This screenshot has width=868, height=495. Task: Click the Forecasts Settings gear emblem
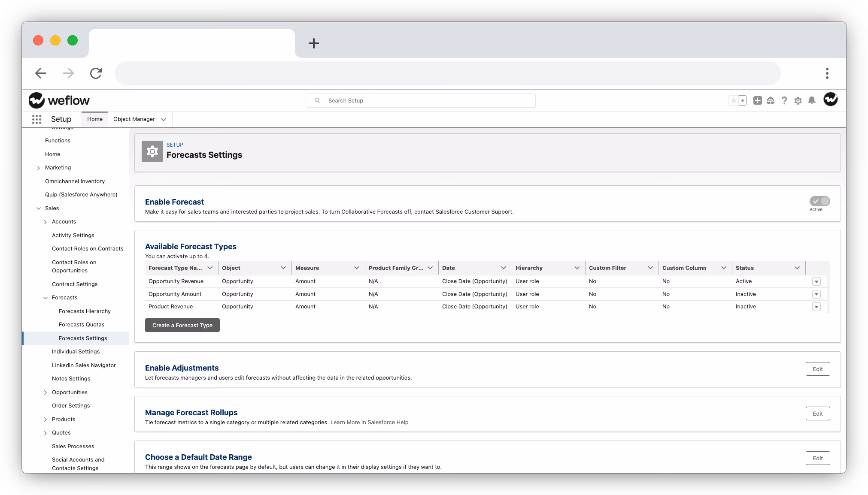click(x=152, y=151)
